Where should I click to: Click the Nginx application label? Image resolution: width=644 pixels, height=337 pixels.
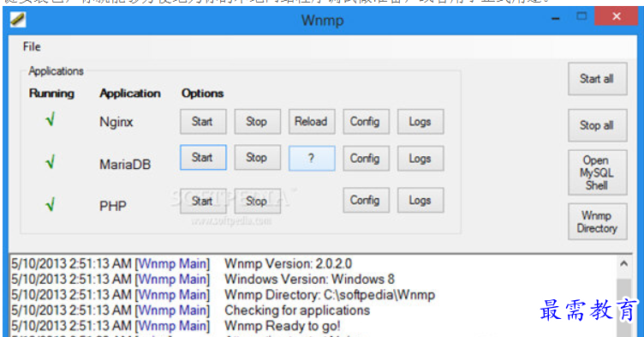(x=116, y=123)
